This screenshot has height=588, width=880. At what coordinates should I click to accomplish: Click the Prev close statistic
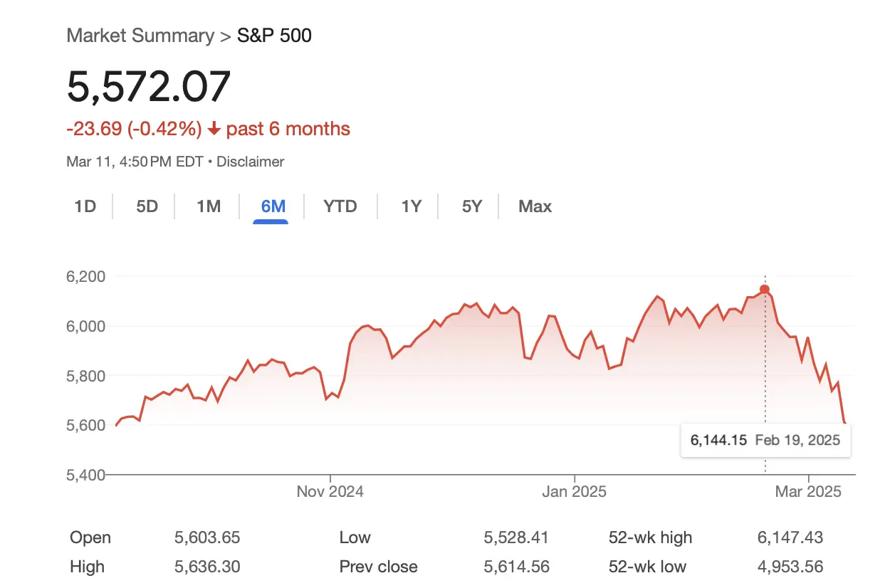pyautogui.click(x=378, y=567)
